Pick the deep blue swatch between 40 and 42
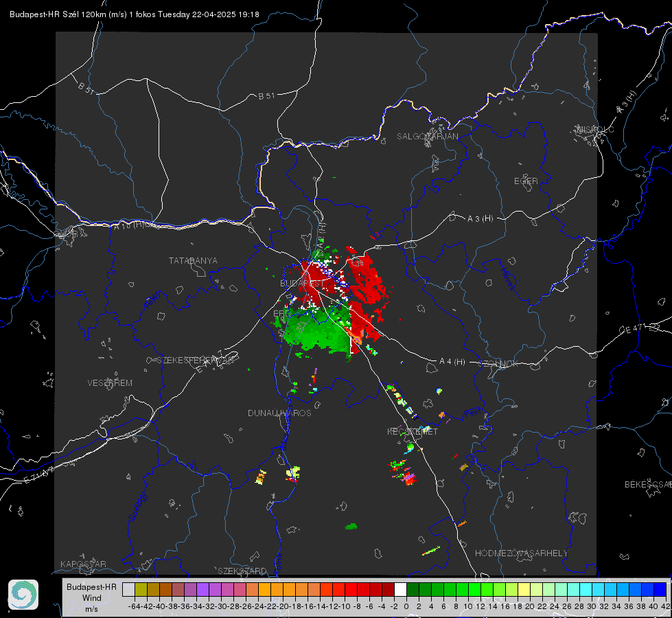Viewport: 672px width, 618px height. coord(660,589)
